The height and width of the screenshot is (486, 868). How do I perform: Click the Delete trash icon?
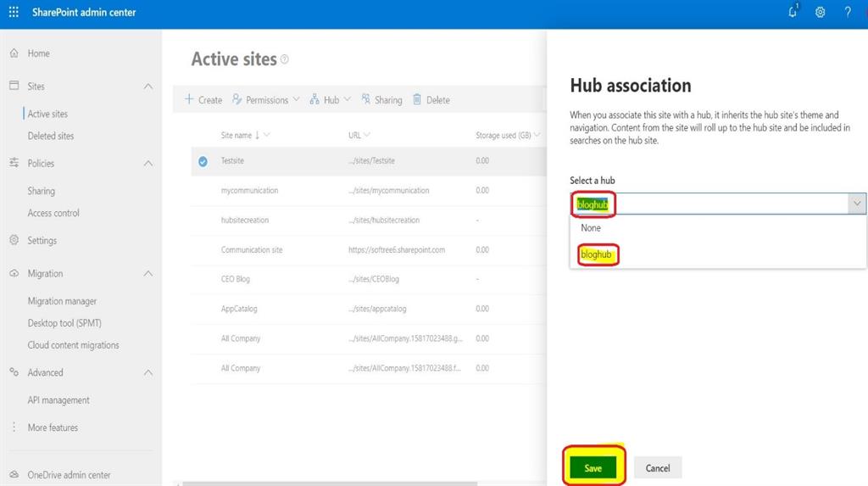coord(417,99)
